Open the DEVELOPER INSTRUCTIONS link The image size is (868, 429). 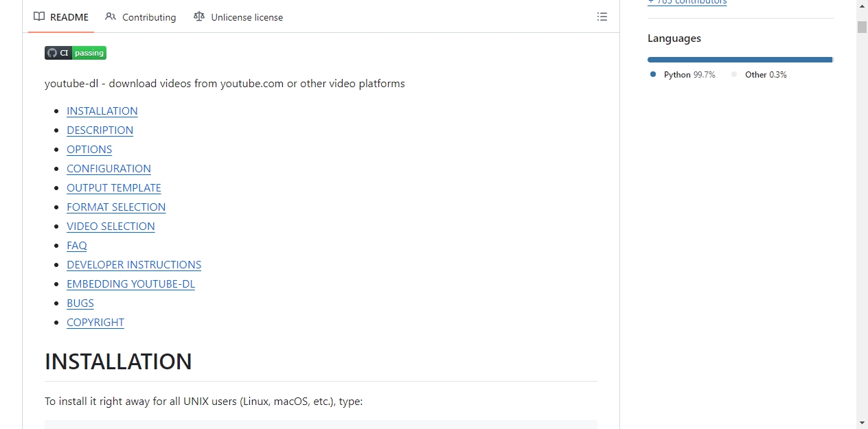[134, 264]
